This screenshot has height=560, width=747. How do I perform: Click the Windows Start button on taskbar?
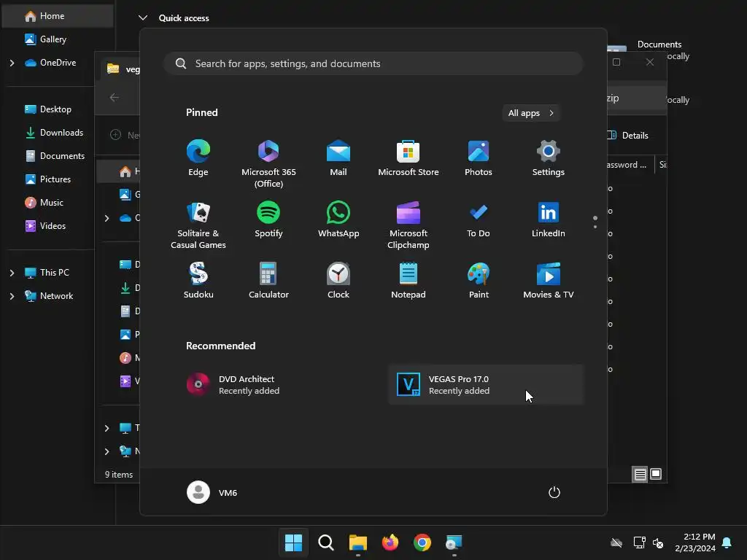coord(293,542)
